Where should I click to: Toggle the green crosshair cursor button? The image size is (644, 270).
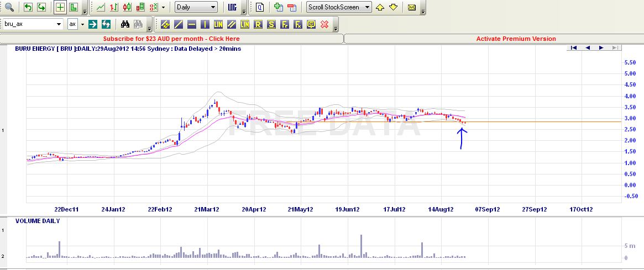pos(60,7)
